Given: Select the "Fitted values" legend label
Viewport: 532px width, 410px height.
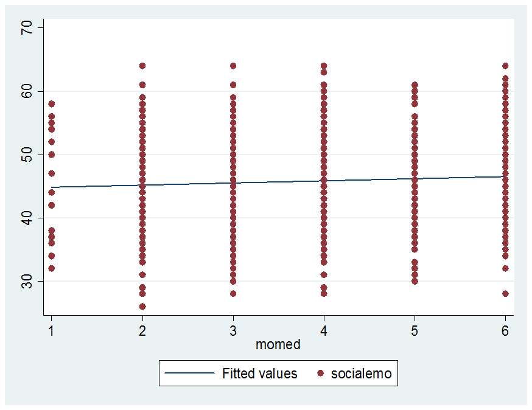Looking at the screenshot, I should click(260, 374).
